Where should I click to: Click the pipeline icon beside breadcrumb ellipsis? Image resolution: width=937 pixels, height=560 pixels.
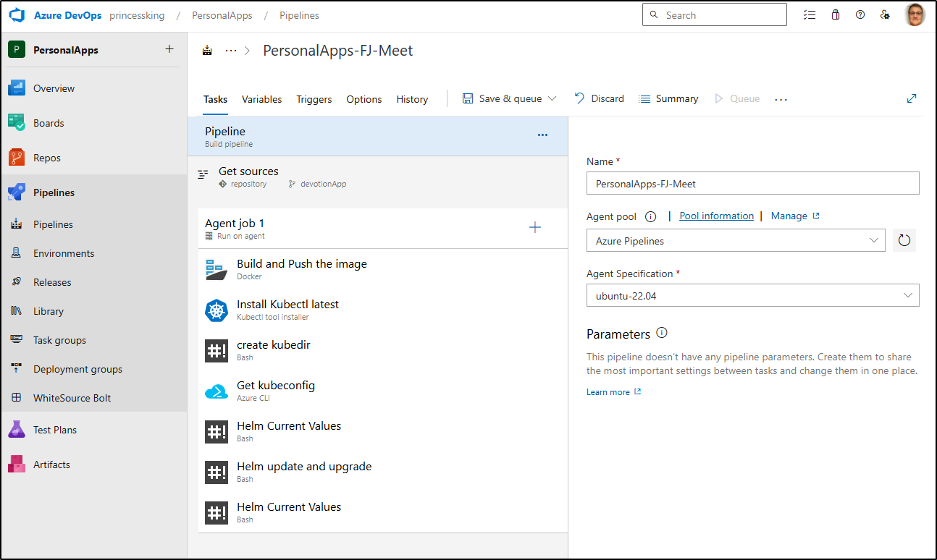point(208,51)
